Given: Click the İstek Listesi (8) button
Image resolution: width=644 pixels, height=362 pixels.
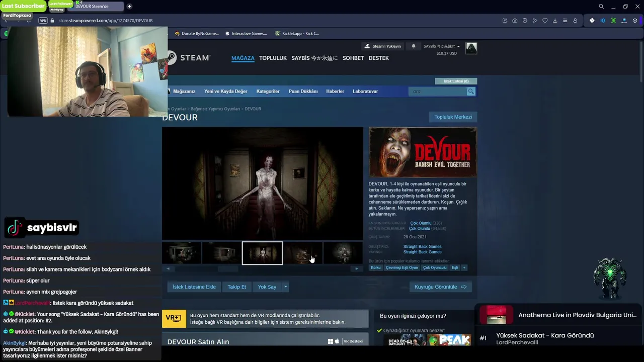Looking at the screenshot, I should coord(456,81).
